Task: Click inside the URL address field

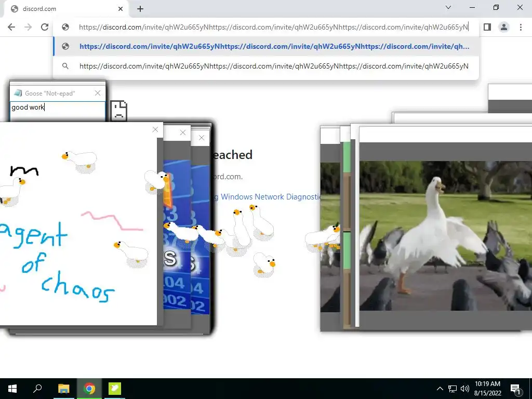Action: click(273, 27)
